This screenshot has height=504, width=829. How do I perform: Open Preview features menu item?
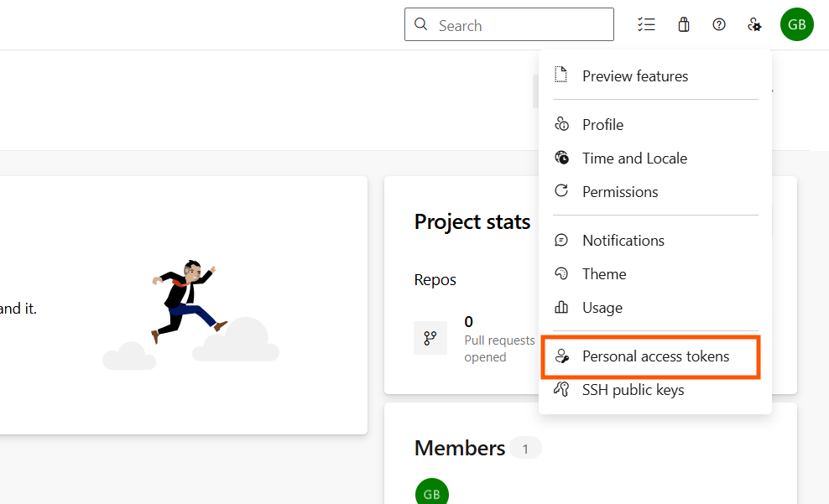tap(635, 76)
